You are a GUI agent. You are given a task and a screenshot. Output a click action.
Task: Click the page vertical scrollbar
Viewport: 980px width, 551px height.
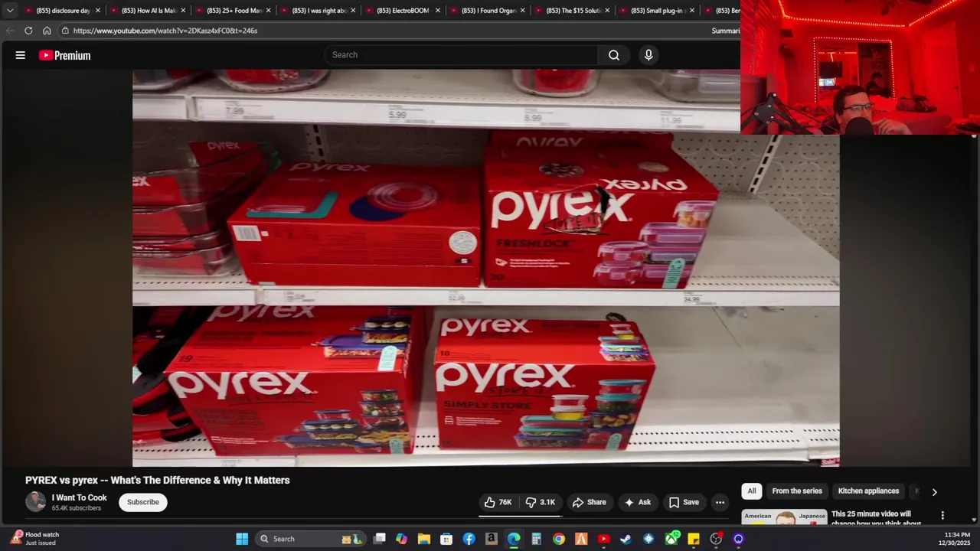click(x=974, y=329)
